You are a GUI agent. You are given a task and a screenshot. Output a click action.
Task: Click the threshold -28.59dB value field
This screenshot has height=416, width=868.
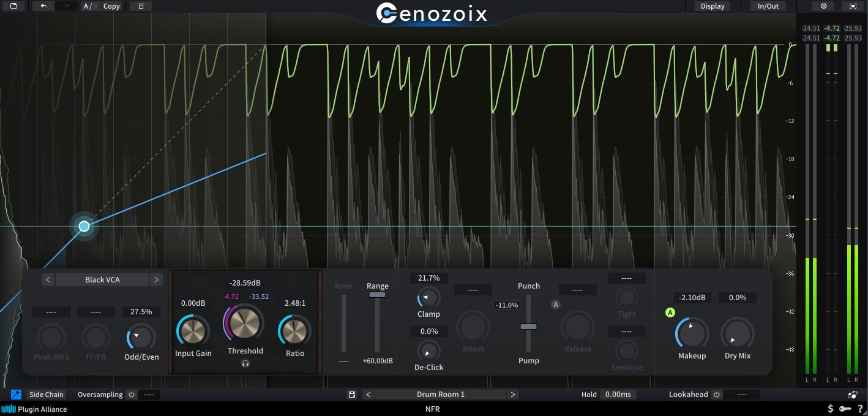point(245,283)
